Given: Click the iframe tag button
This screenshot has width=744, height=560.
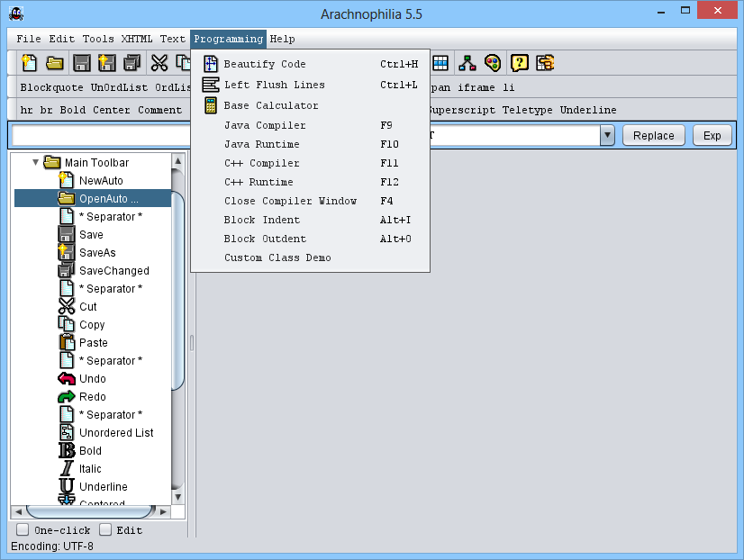Looking at the screenshot, I should pos(476,87).
